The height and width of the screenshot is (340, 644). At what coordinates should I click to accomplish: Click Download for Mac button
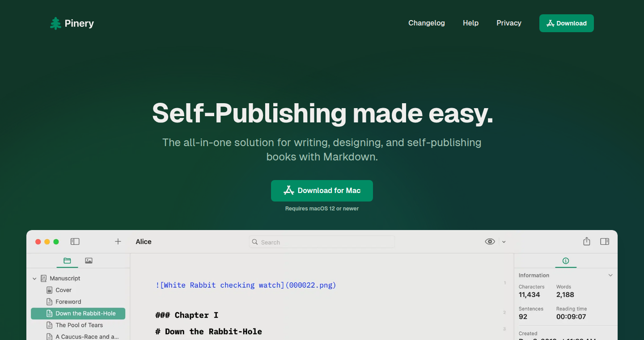tap(322, 191)
